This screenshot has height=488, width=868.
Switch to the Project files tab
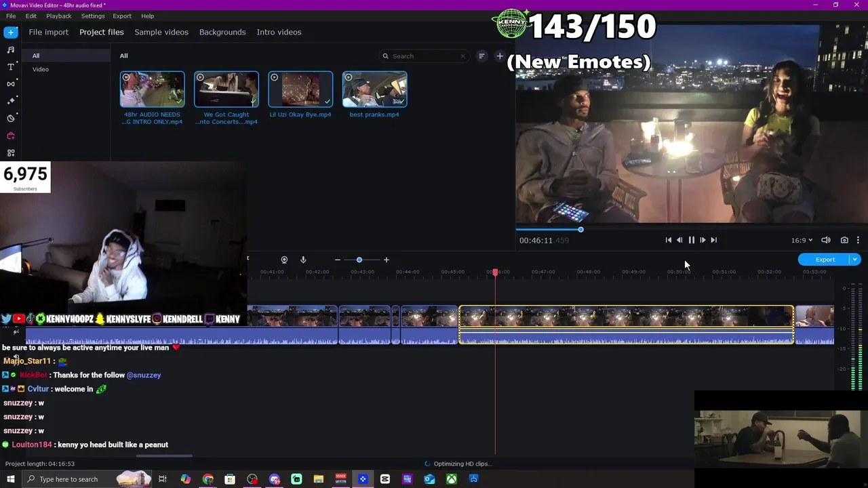tap(101, 32)
